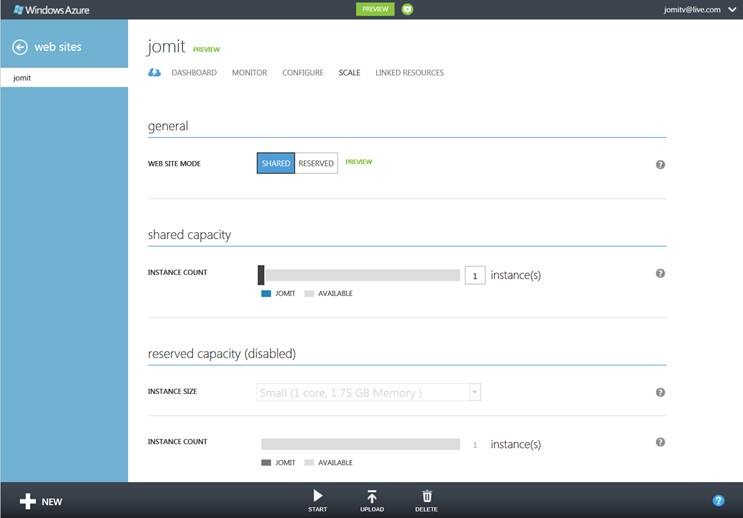Click the NEW plus button
743x518 pixels.
[41, 501]
